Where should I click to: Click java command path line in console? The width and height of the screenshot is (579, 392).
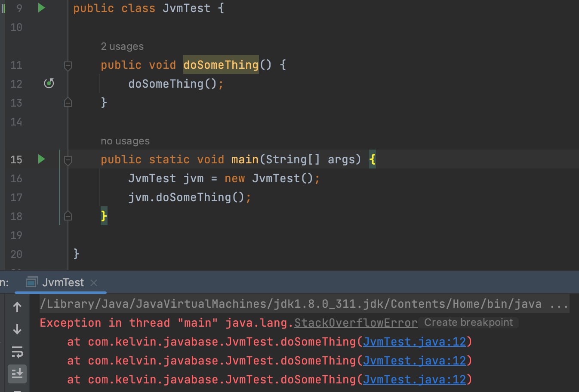tap(305, 304)
